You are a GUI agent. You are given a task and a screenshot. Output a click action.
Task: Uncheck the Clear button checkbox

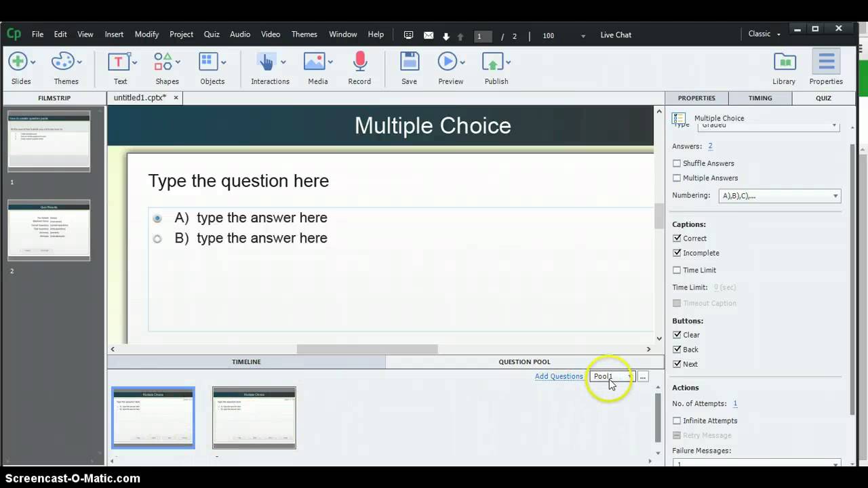(x=677, y=335)
